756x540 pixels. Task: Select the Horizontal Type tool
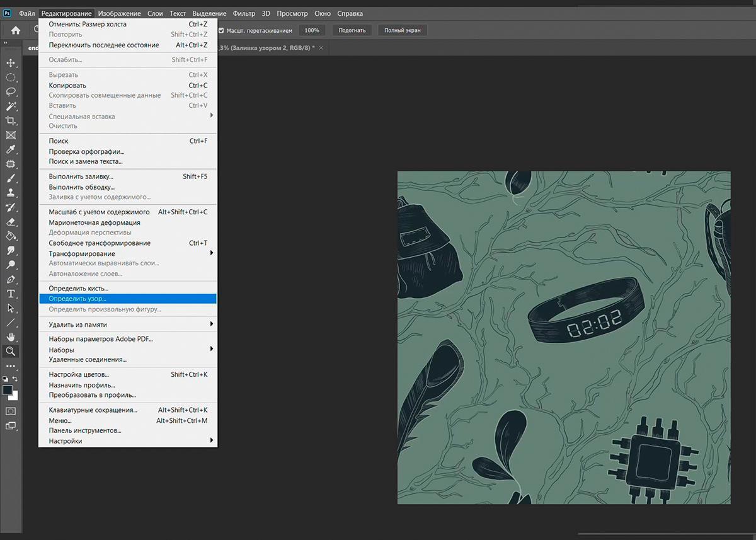(11, 294)
